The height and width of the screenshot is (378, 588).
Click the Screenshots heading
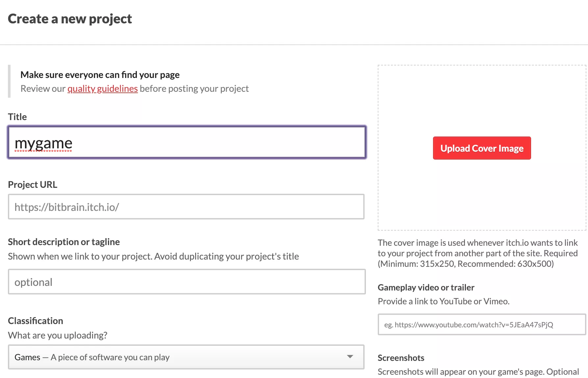pos(401,358)
